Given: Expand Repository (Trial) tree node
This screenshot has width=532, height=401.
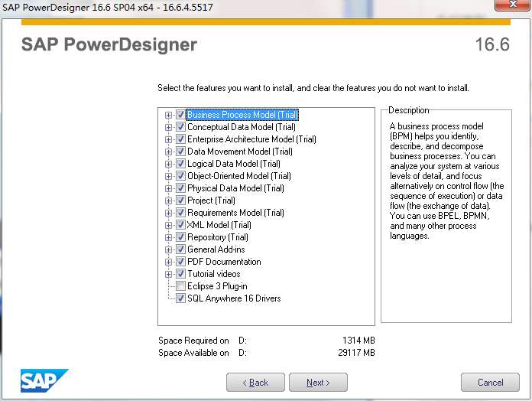Looking at the screenshot, I should (x=168, y=237).
